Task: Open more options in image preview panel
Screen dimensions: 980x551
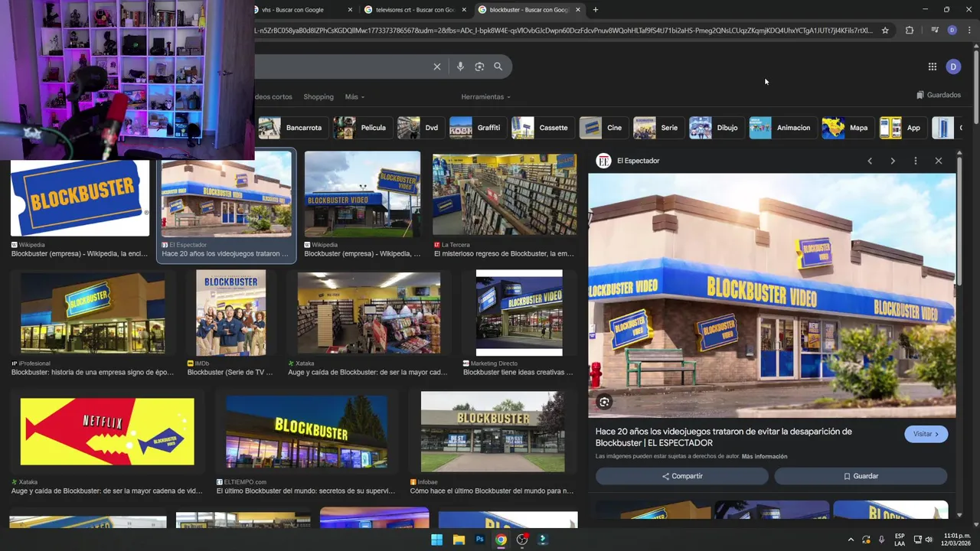Action: click(916, 161)
